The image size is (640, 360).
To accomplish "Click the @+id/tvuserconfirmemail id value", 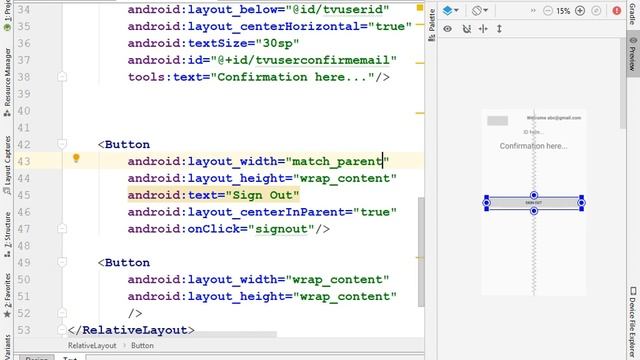I will (304, 60).
